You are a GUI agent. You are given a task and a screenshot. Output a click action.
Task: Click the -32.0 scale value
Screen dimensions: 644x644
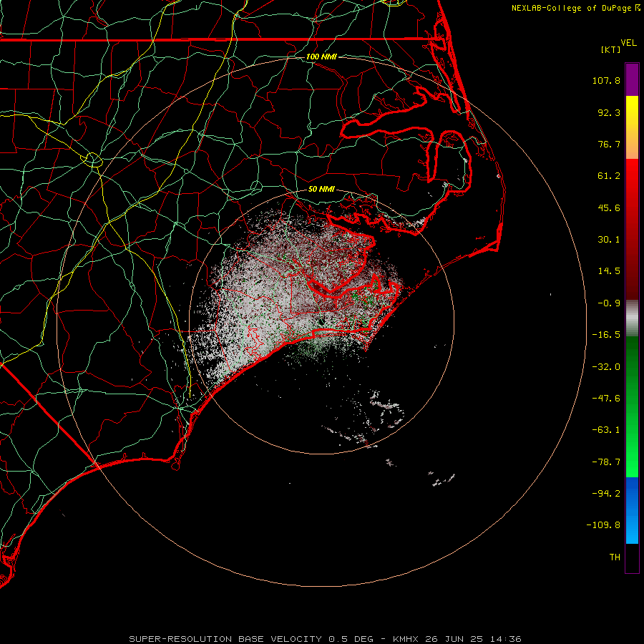[606, 367]
